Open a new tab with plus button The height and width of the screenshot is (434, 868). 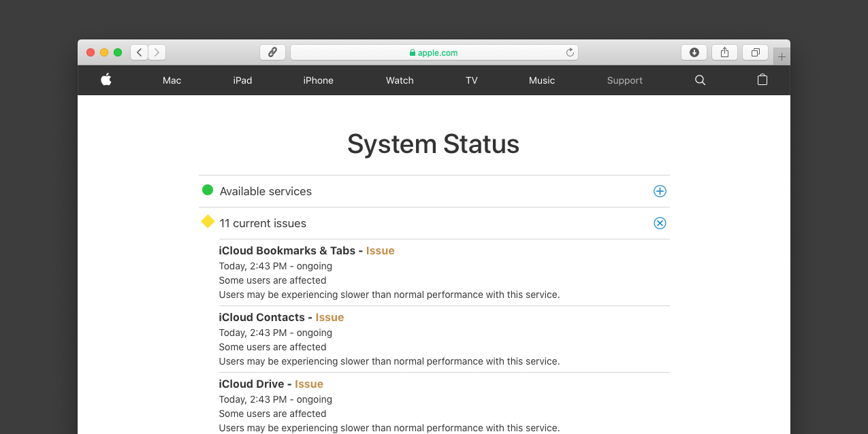[x=782, y=57]
